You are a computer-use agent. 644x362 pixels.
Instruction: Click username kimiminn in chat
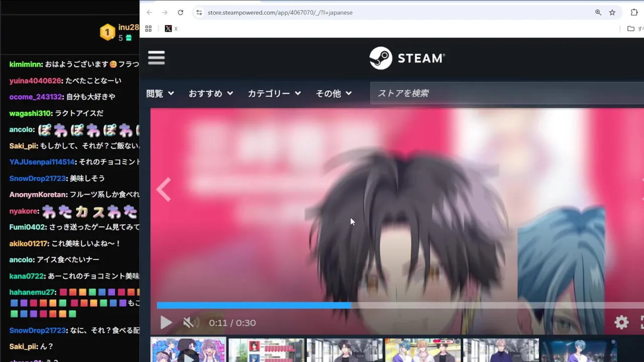[26, 64]
